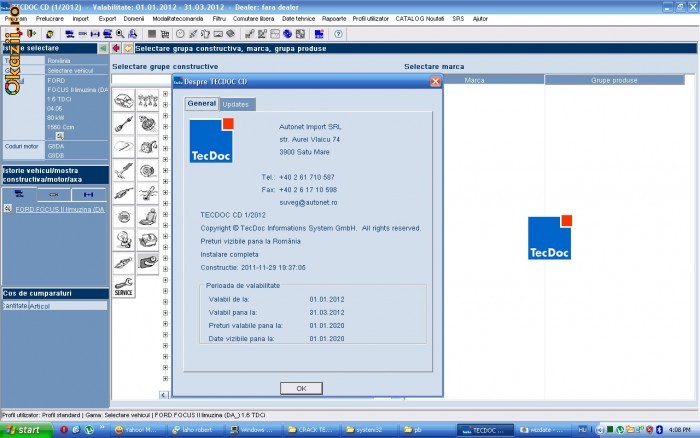Screen dimensions: 700x438
Task: Open the Ajutor menu
Action: coord(480,19)
